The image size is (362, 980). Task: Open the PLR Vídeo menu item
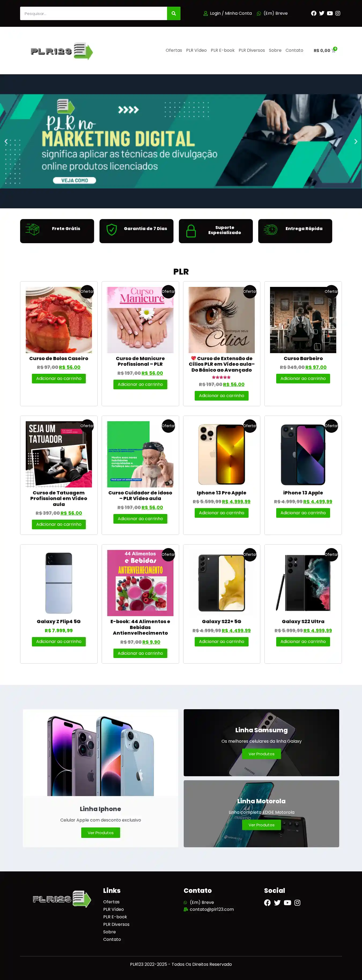click(x=196, y=50)
